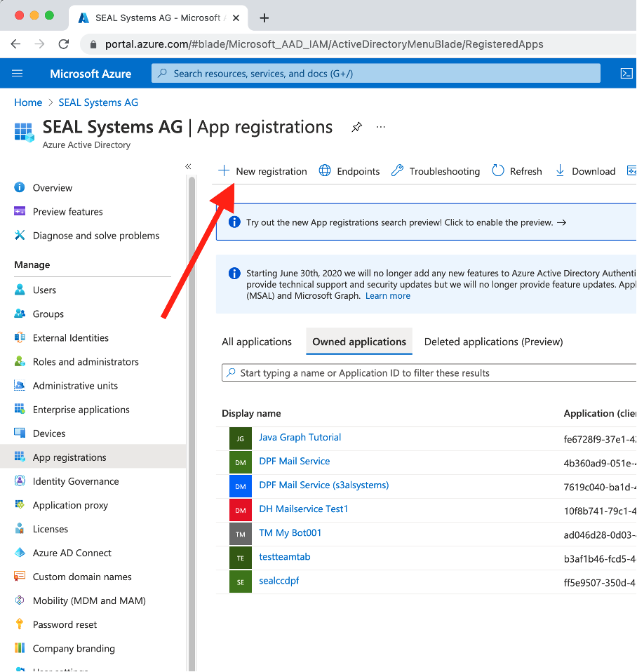Open Company branding
Image resolution: width=637 pixels, height=672 pixels.
[74, 647]
